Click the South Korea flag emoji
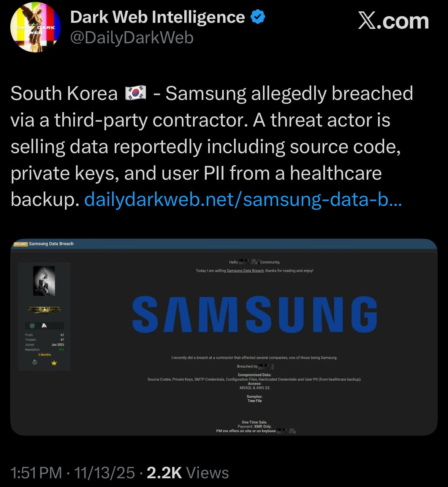Screen dimensions: 448x487 (136, 93)
